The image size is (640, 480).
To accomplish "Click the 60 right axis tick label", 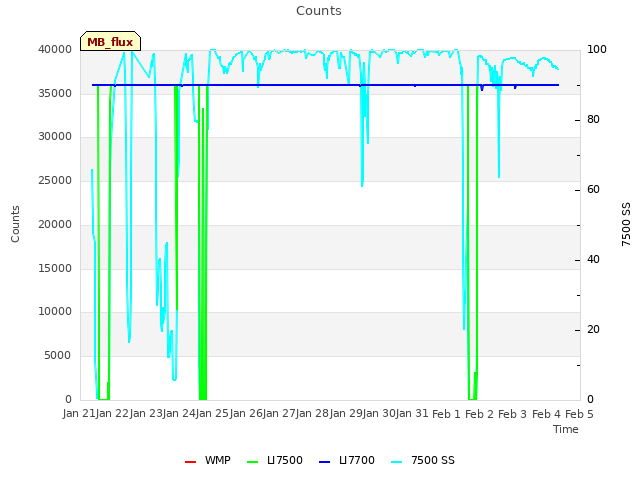I will (593, 189).
